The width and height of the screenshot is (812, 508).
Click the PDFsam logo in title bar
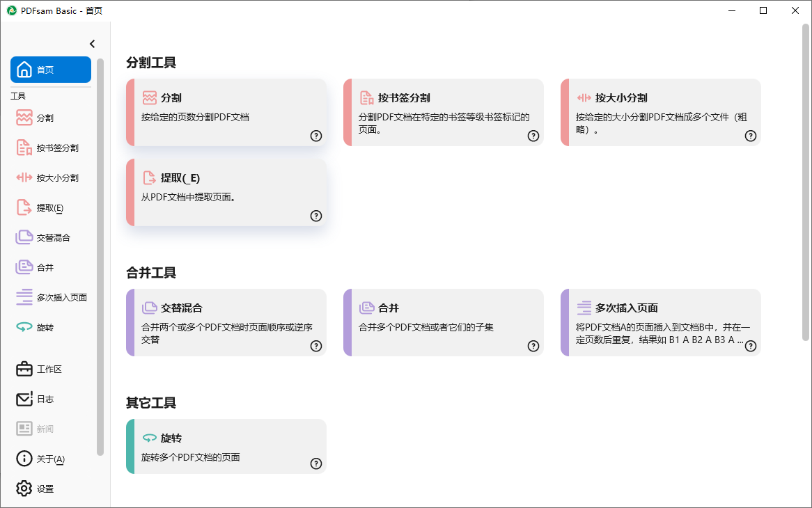click(x=11, y=10)
